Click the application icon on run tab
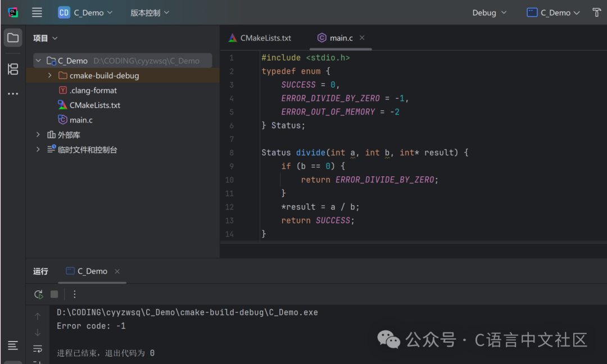Viewport: 607px width, 364px height. click(x=70, y=271)
